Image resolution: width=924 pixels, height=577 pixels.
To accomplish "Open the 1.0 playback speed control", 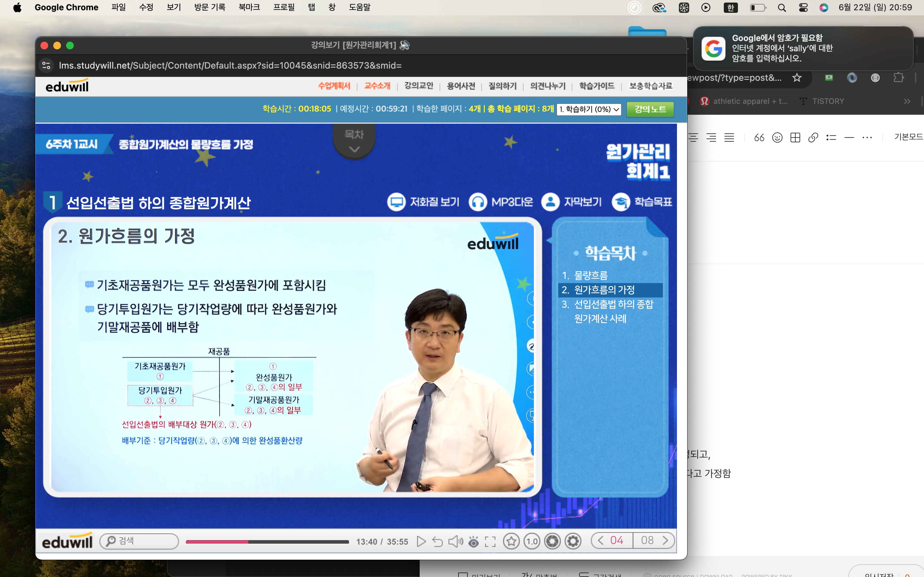I will pyautogui.click(x=532, y=541).
